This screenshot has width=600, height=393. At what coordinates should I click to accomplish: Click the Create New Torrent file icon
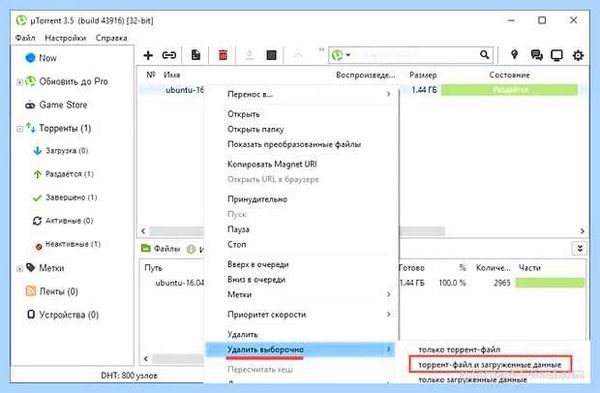[x=196, y=55]
